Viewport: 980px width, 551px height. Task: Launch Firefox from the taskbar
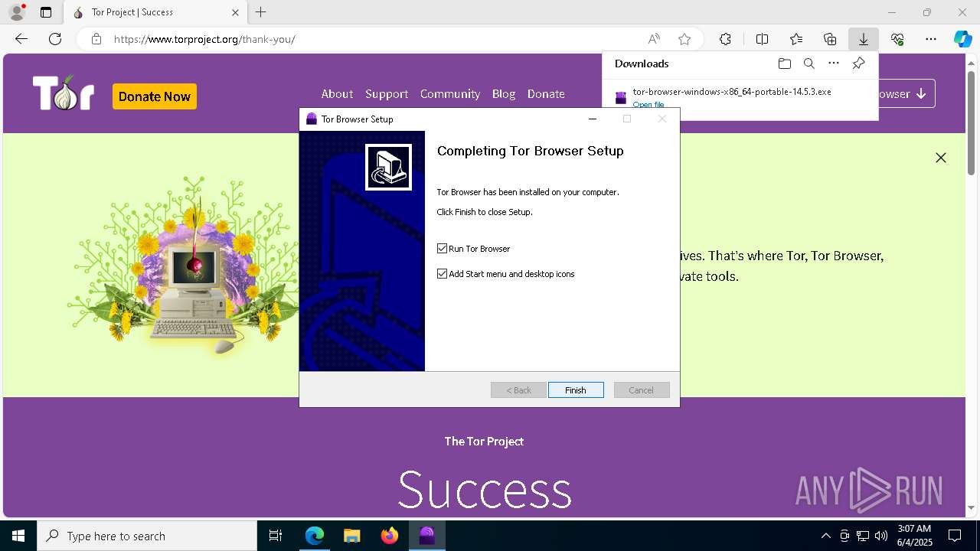(390, 536)
